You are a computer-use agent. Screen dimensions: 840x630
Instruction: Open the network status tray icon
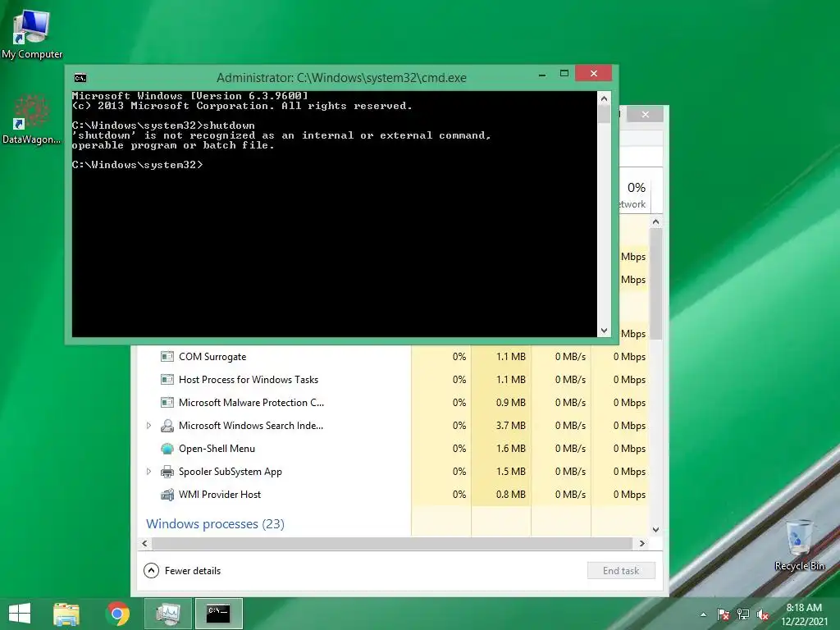click(x=743, y=614)
